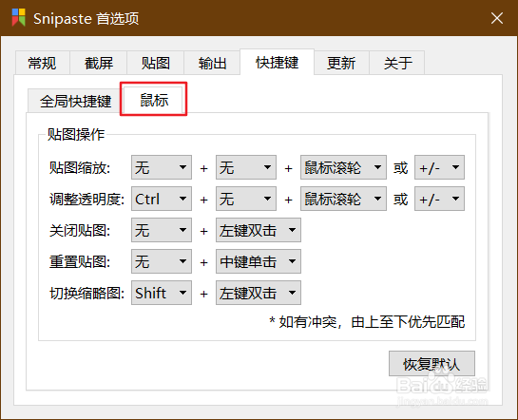Expand 中键单击 dropdown for 重置贴图
The image size is (518, 420).
point(259,261)
